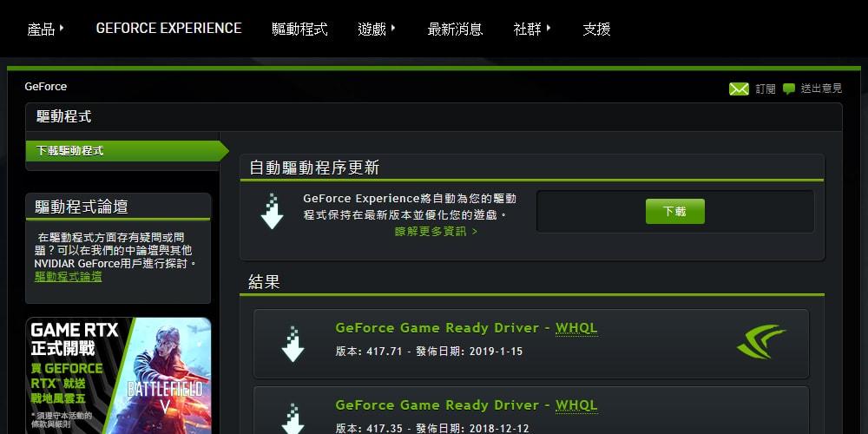This screenshot has width=868, height=434.
Task: Click the download arrow icon for driver 417.71
Action: tap(293, 344)
